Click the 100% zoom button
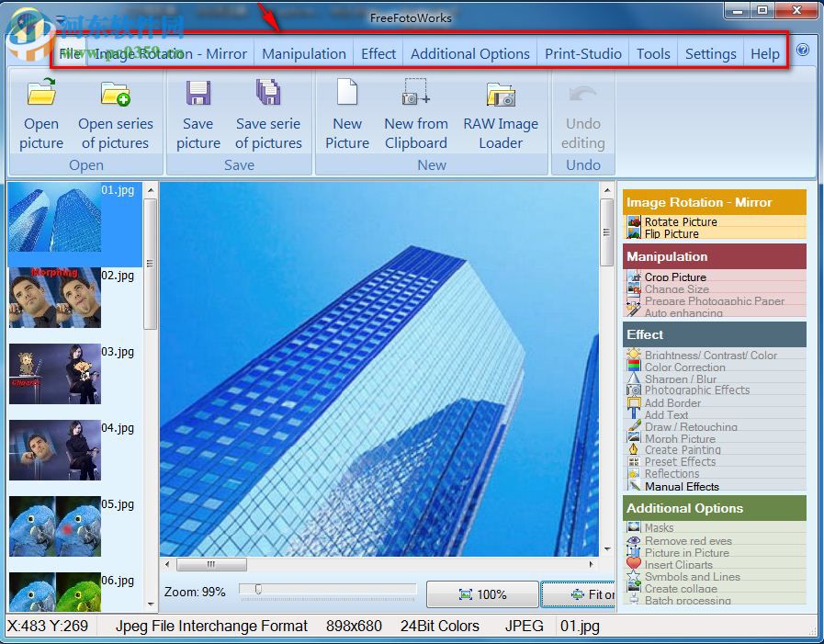The image size is (824, 644). tap(481, 593)
